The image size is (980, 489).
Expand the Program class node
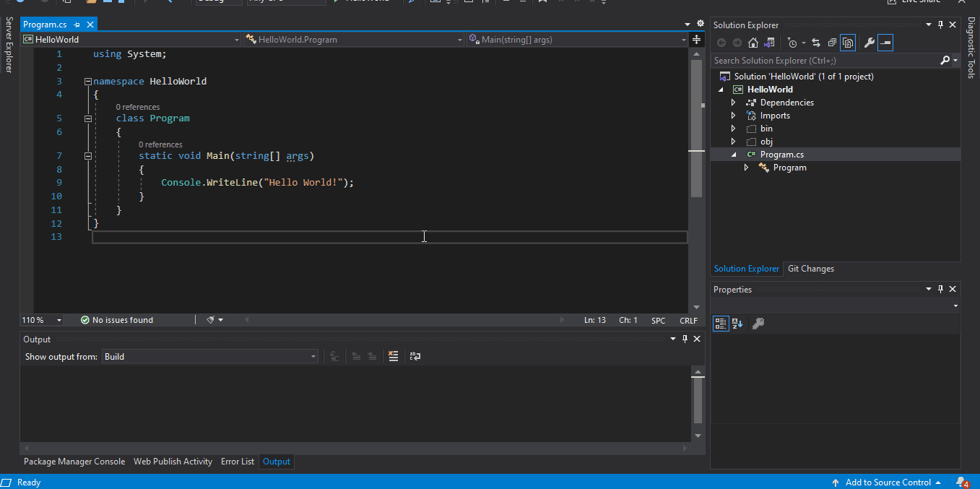point(746,168)
